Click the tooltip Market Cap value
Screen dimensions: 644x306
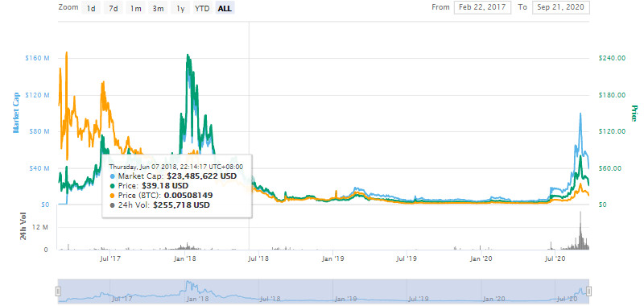tap(202, 176)
